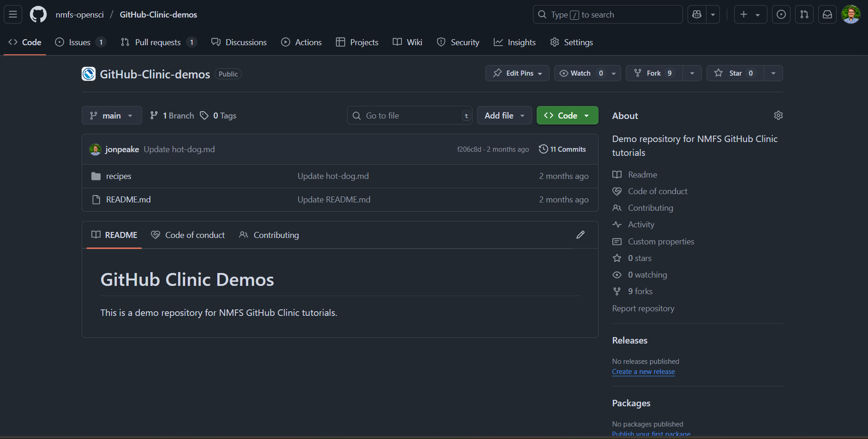868x439 pixels.
Task: Open the 'Update README.md' commit link
Action: (334, 199)
